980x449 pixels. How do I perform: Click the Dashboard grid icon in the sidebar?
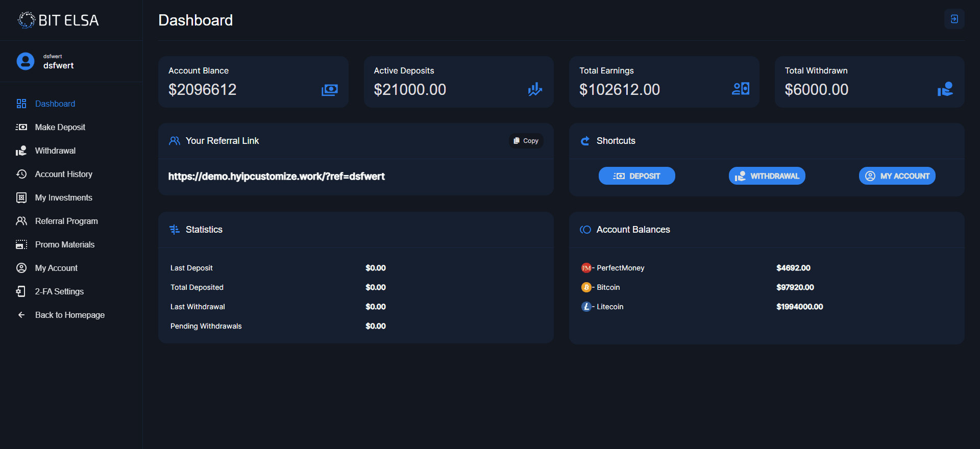point(21,104)
